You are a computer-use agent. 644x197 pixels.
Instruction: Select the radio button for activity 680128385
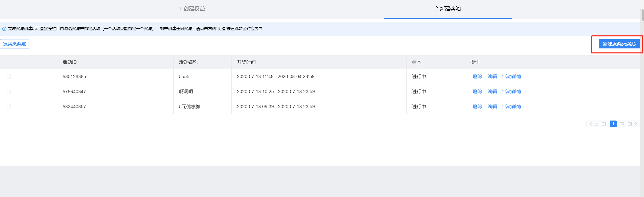point(8,76)
